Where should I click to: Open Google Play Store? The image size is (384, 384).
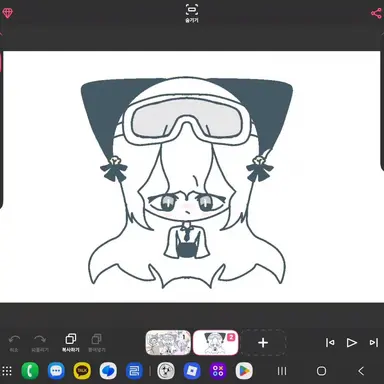click(244, 371)
